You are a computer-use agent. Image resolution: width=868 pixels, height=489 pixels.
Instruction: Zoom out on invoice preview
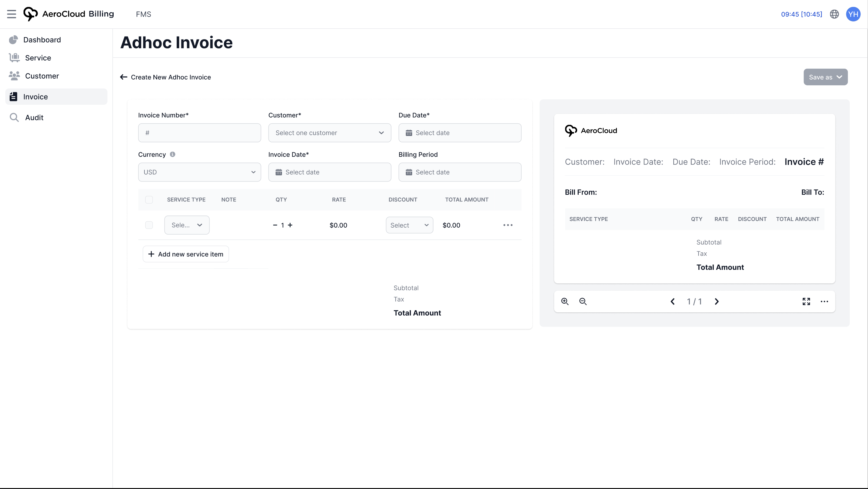583,301
